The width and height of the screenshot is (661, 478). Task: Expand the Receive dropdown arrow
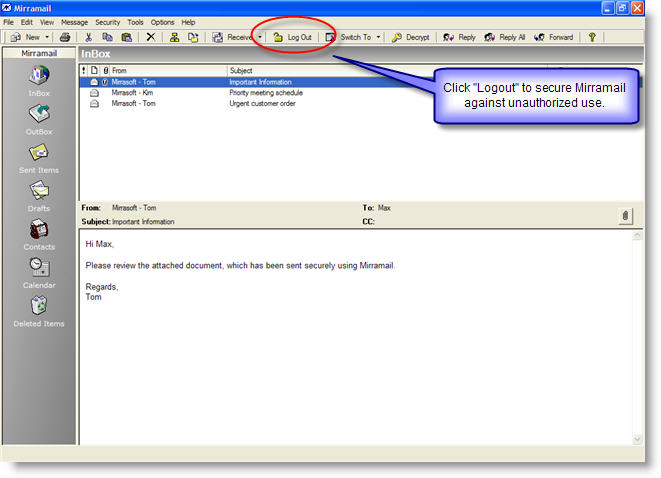click(260, 37)
